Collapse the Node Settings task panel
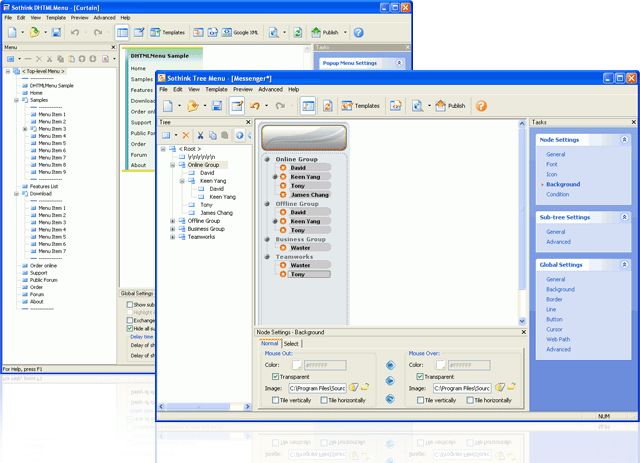The height and width of the screenshot is (463, 640). (x=624, y=140)
